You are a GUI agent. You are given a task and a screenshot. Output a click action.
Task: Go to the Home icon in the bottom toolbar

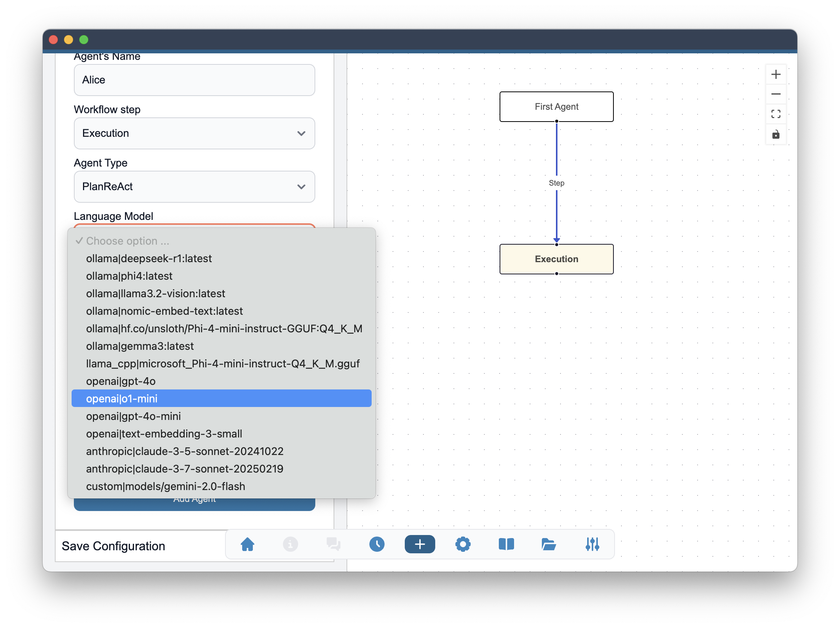coord(248,544)
